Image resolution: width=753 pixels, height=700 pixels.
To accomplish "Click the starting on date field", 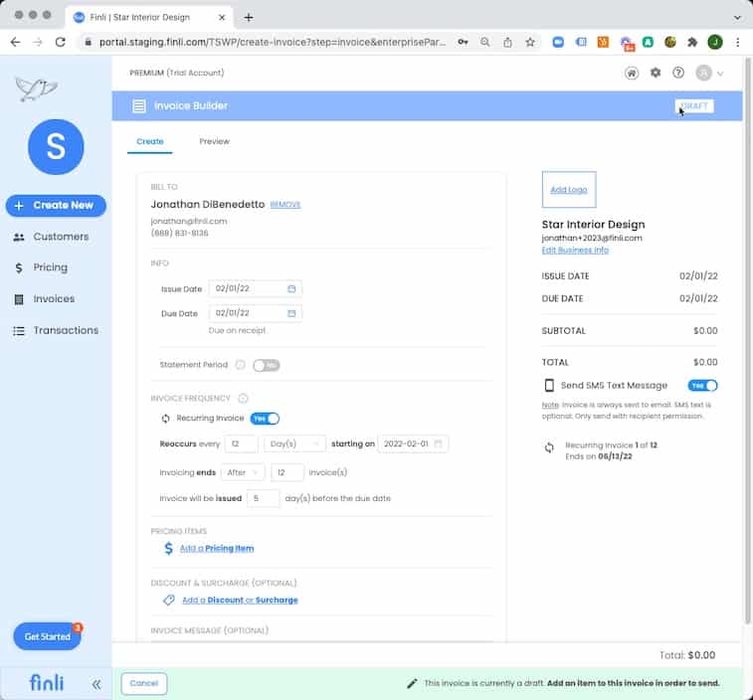I will [x=413, y=443].
